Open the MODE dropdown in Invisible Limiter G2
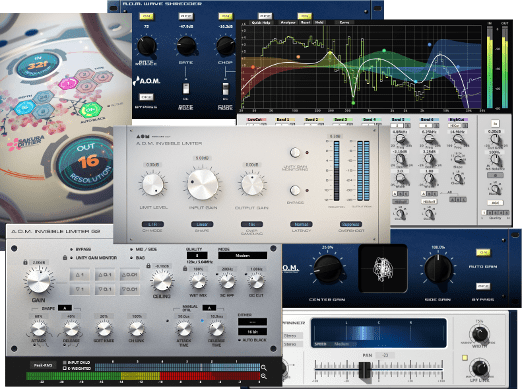522x389 pixels. (x=242, y=256)
